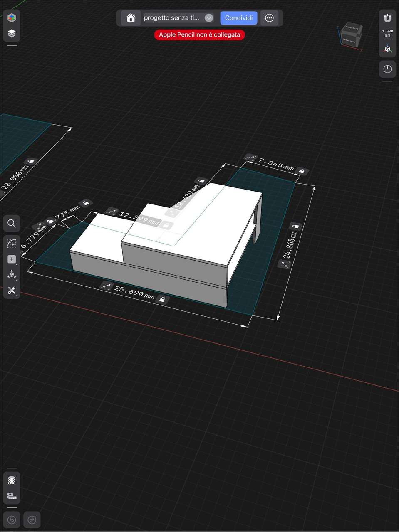Select the Transform move tool
Screen dimensions: 399x532
tap(12, 275)
